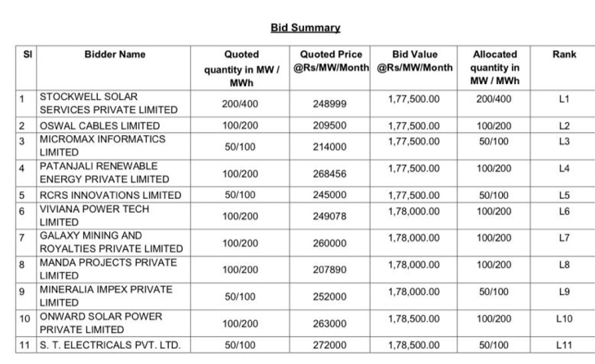Click the quoted price 248999
Screen dimensions: 595x364
point(330,104)
